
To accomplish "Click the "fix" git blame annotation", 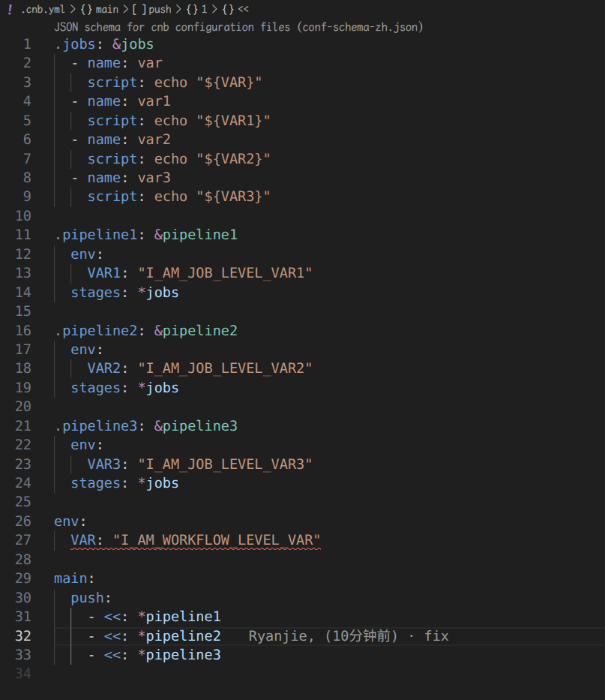I will pyautogui.click(x=436, y=635).
